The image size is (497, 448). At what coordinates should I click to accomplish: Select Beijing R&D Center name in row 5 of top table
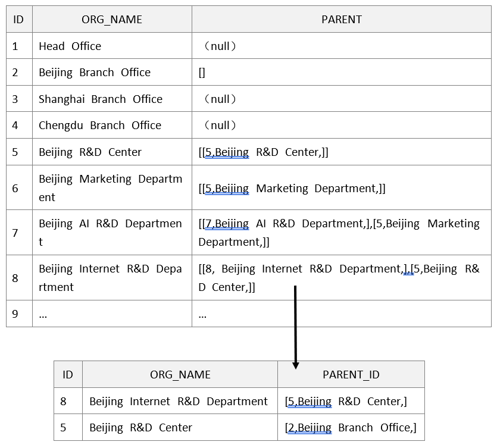(x=90, y=152)
